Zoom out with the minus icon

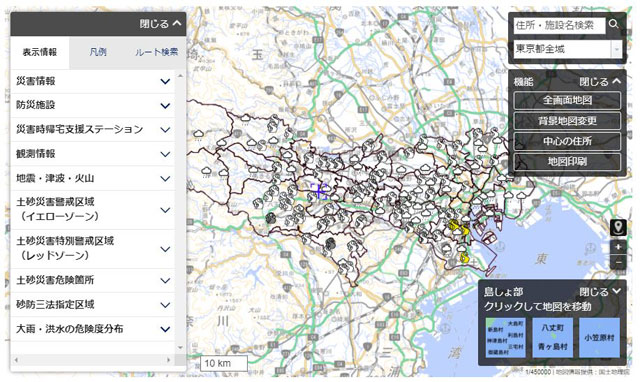[618, 262]
